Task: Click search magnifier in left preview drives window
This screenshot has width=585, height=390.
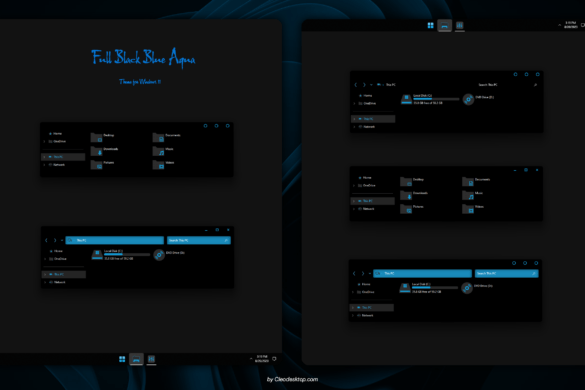Action: click(x=226, y=240)
